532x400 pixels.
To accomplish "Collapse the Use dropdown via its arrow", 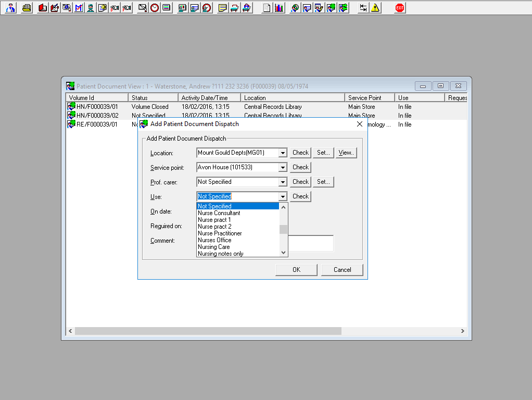I will 283,196.
